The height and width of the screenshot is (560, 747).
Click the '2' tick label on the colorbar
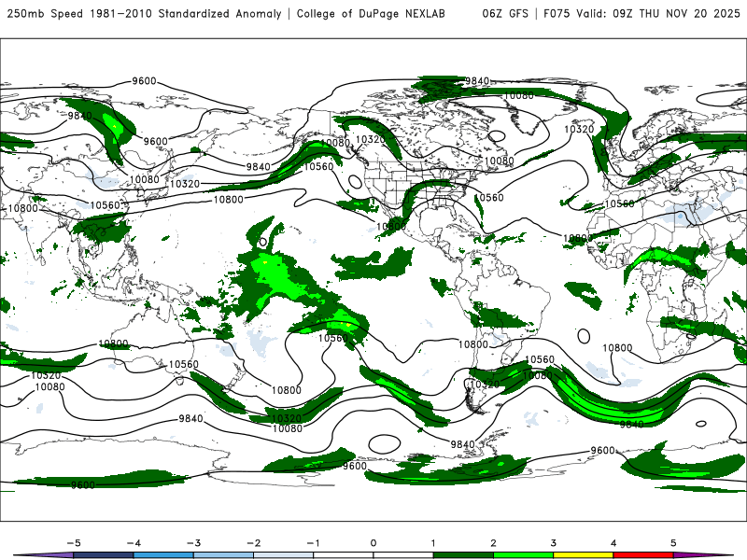tap(493, 543)
